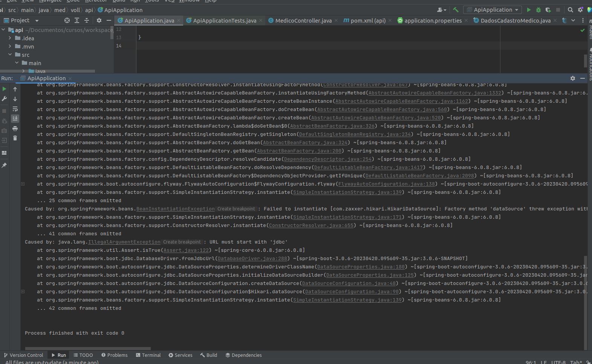Expand folded frames at Hikari.dataSource line
The width and height of the screenshot is (592, 364).
[23, 292]
